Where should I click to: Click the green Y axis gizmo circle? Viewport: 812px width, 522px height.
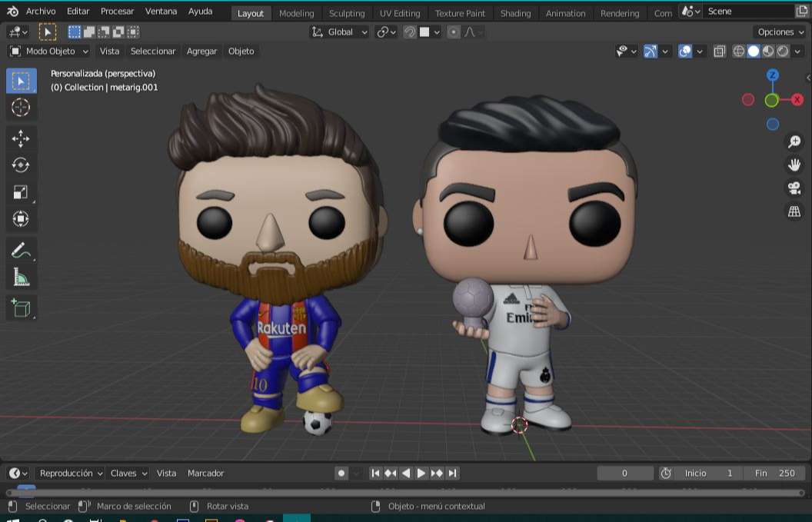(x=771, y=100)
